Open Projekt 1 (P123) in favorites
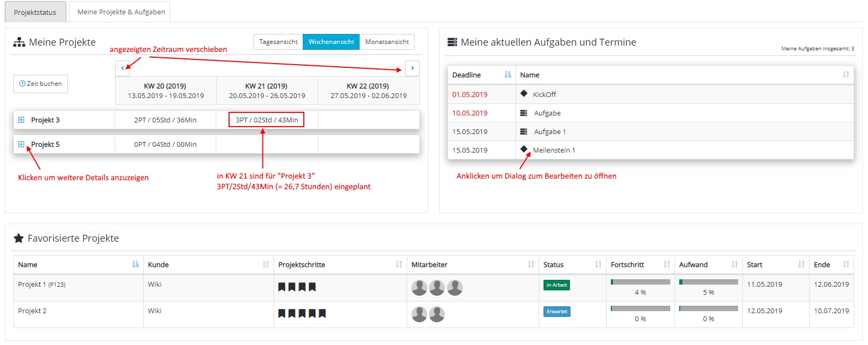Image resolution: width=868 pixels, height=345 pixels. tap(41, 285)
